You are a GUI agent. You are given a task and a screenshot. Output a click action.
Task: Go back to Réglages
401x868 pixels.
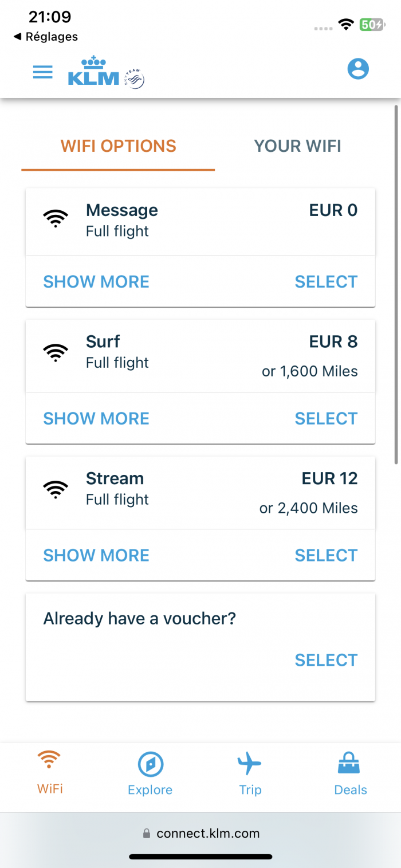click(46, 37)
